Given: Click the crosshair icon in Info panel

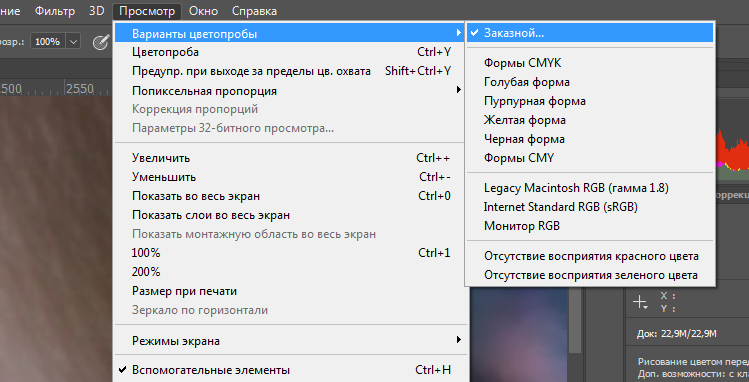Looking at the screenshot, I should pyautogui.click(x=640, y=302).
